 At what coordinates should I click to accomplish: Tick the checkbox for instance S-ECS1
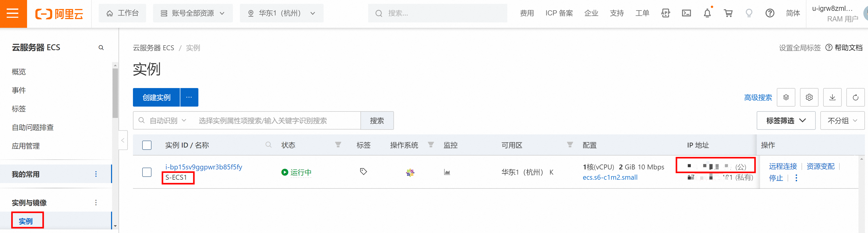(x=147, y=172)
